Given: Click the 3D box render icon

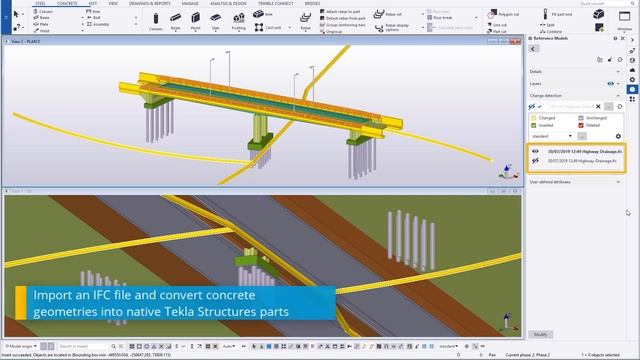Looking at the screenshot, I should pos(599,14).
